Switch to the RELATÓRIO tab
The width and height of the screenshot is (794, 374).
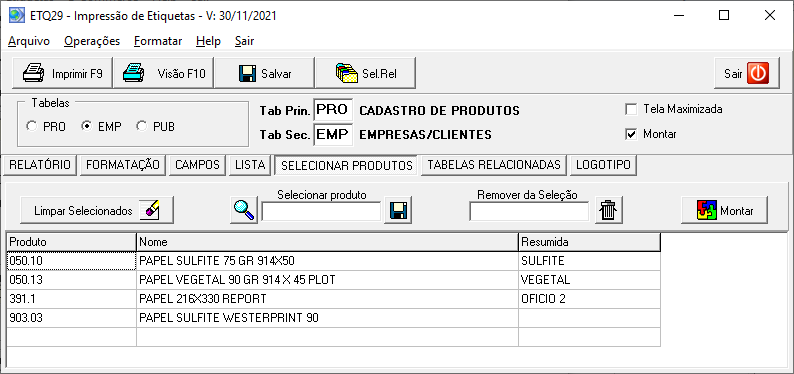click(40, 165)
